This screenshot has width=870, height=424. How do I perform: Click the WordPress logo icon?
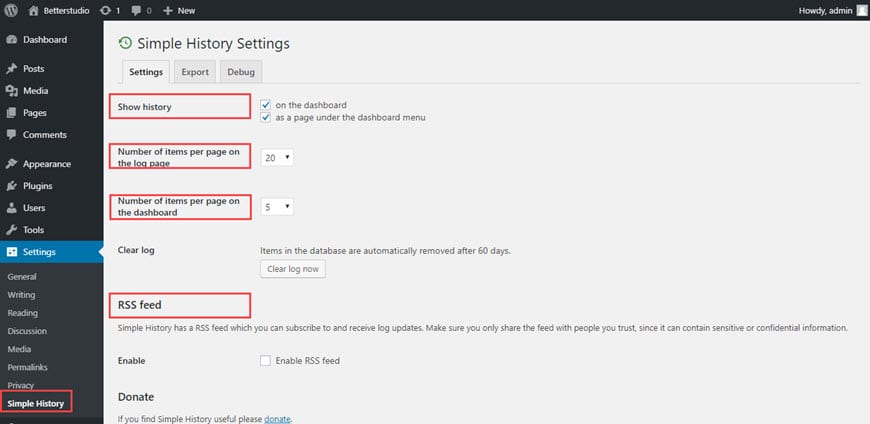[x=11, y=10]
